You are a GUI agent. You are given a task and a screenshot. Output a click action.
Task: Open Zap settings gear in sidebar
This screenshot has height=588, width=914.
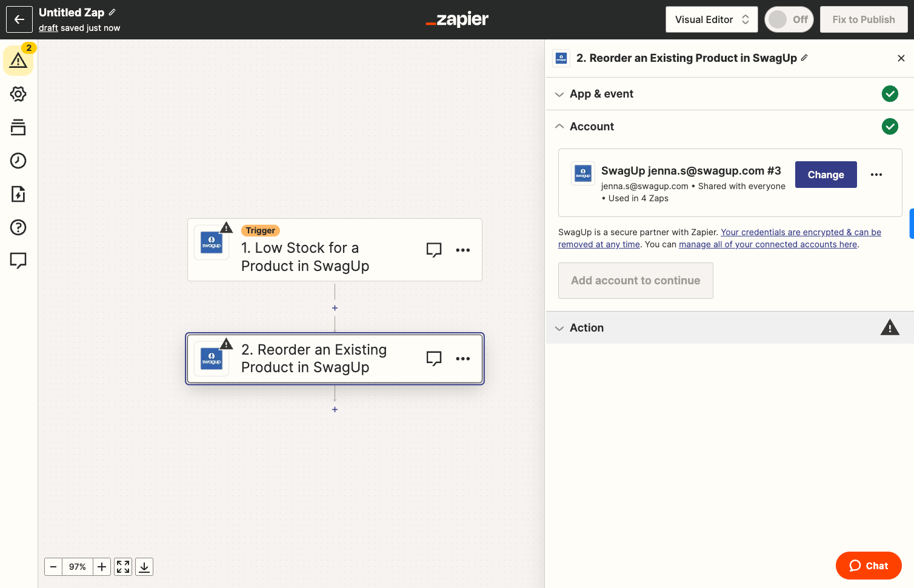click(x=18, y=94)
